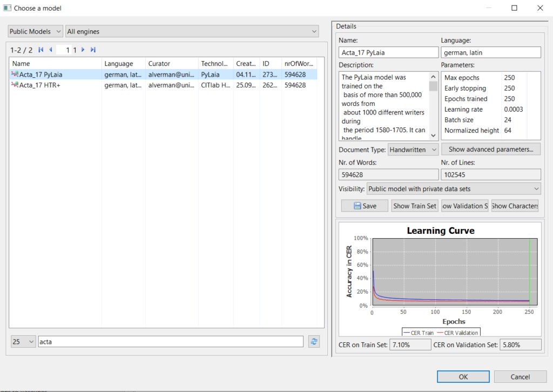The width and height of the screenshot is (553, 392).
Task: Go to next page of results
Action: [83, 50]
